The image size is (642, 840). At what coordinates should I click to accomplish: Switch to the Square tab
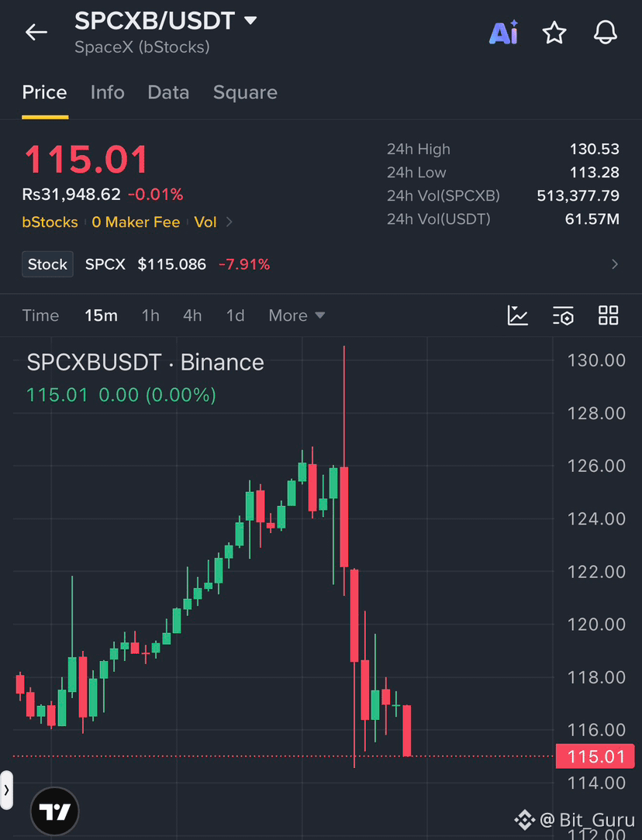coord(245,93)
